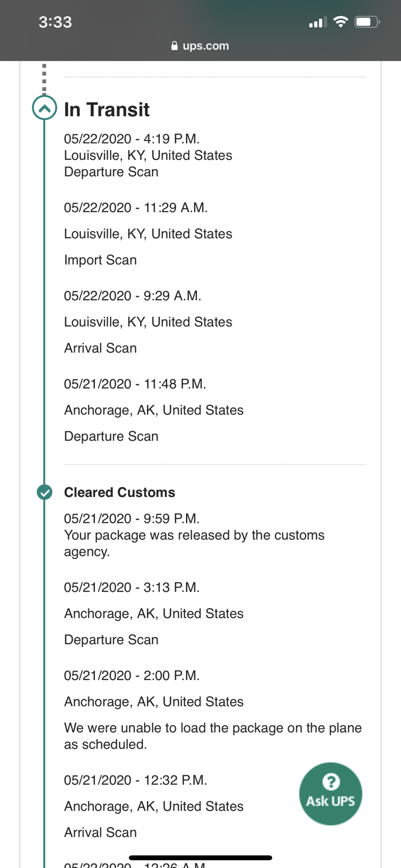
Task: Tap the 4:19 P.M. Louisville Departure Scan entry
Action: (148, 155)
